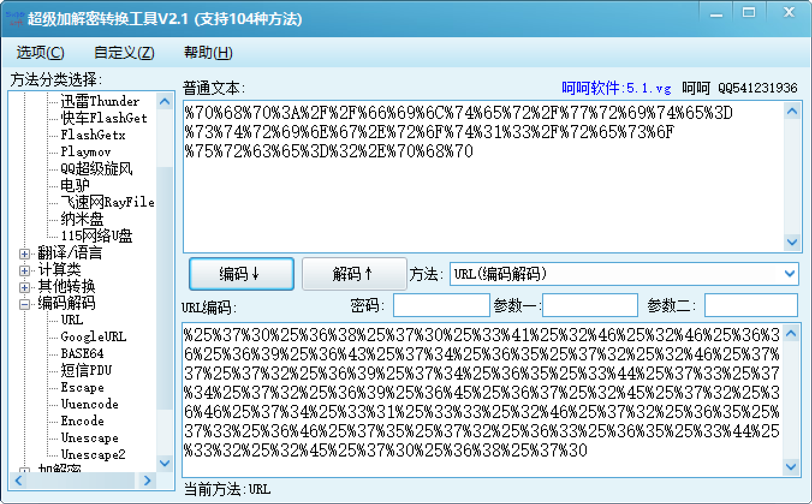Open the 选项 menu
Image resolution: width=812 pixels, height=504 pixels.
point(40,53)
